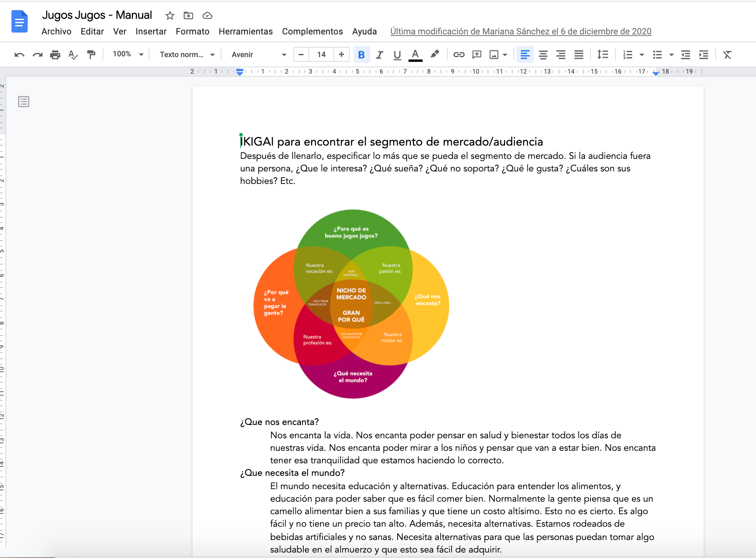Image resolution: width=756 pixels, height=558 pixels.
Task: Click the text ¿Que nos encanta?
Action: (279, 422)
